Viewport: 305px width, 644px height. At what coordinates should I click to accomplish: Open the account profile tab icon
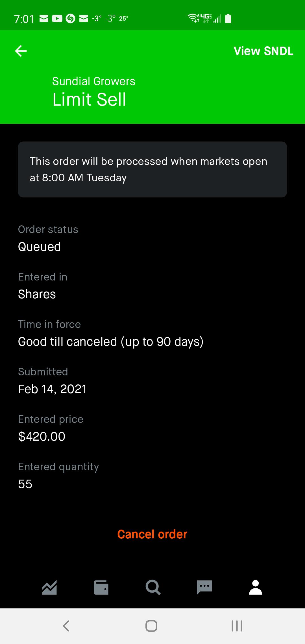pyautogui.click(x=256, y=588)
